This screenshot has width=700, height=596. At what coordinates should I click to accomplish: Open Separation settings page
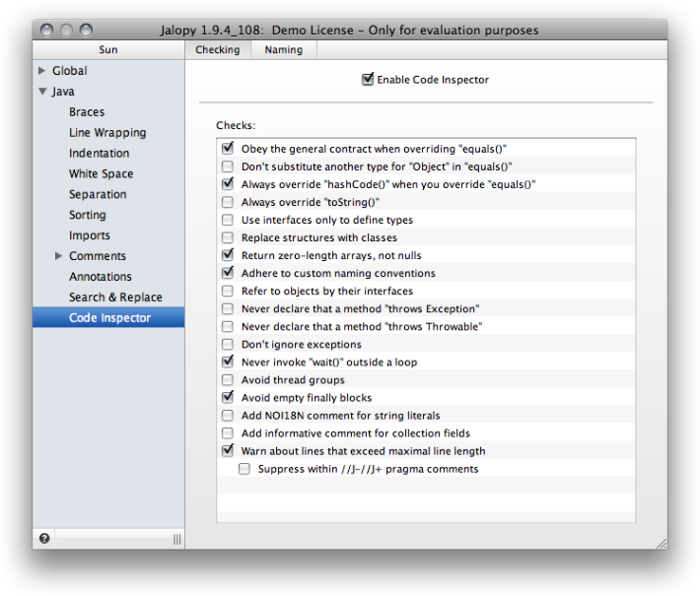[98, 194]
